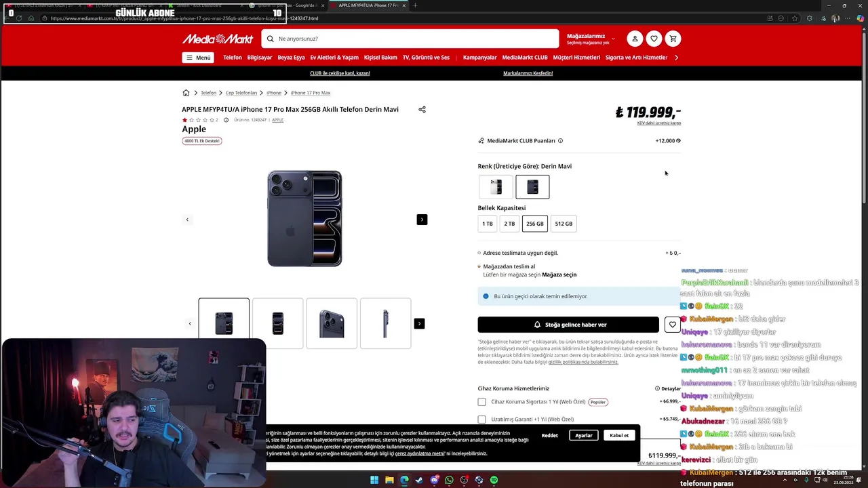Click the MediaMarkt logo
This screenshot has width=868, height=488.
tap(218, 39)
